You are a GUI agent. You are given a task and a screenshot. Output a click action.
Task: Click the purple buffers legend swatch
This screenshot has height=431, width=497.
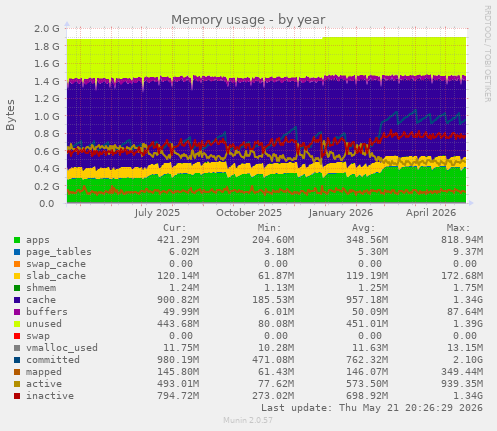(17, 312)
